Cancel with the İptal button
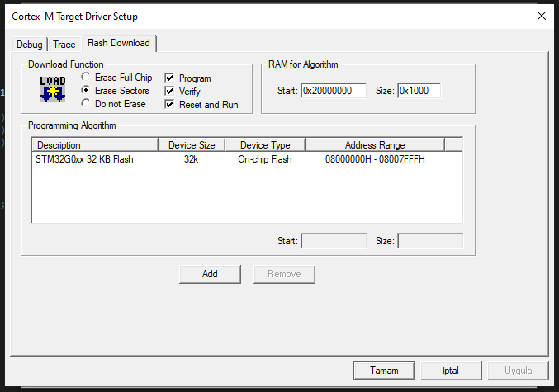 [x=451, y=371]
